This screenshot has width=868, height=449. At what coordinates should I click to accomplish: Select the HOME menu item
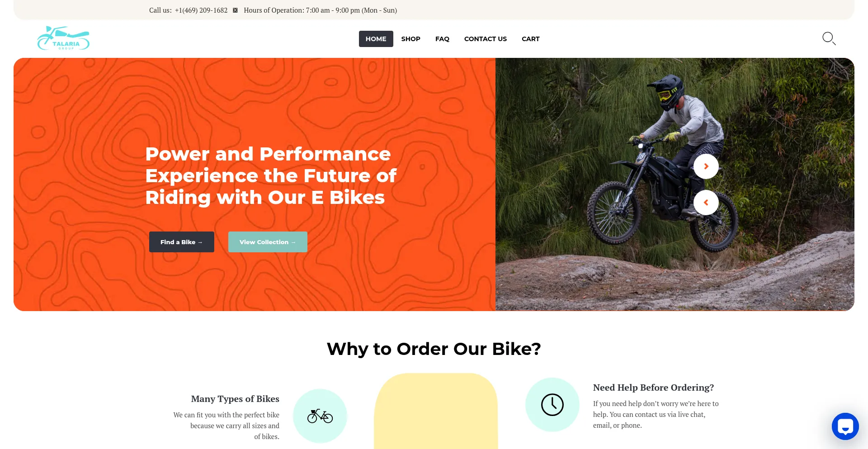376,39
